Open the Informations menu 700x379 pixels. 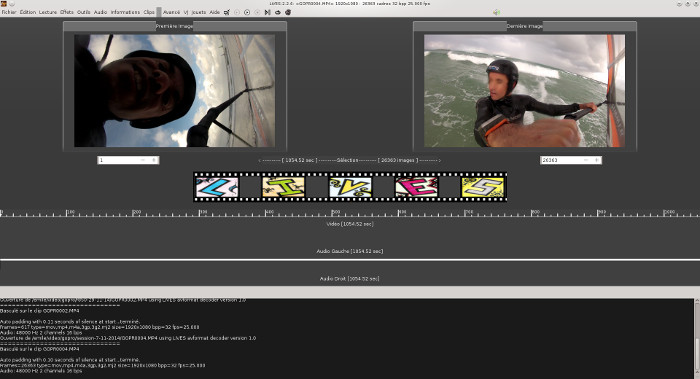[125, 12]
